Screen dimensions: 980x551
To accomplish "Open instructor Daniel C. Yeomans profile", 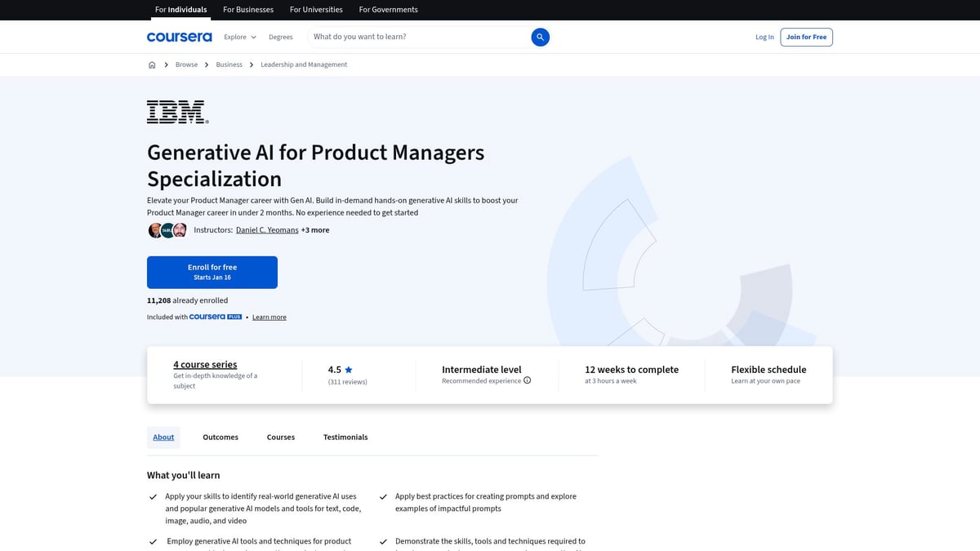I will 267,230.
